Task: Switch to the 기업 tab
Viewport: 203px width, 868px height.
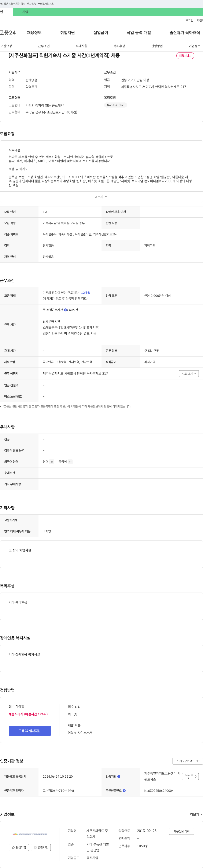Action: [25, 12]
